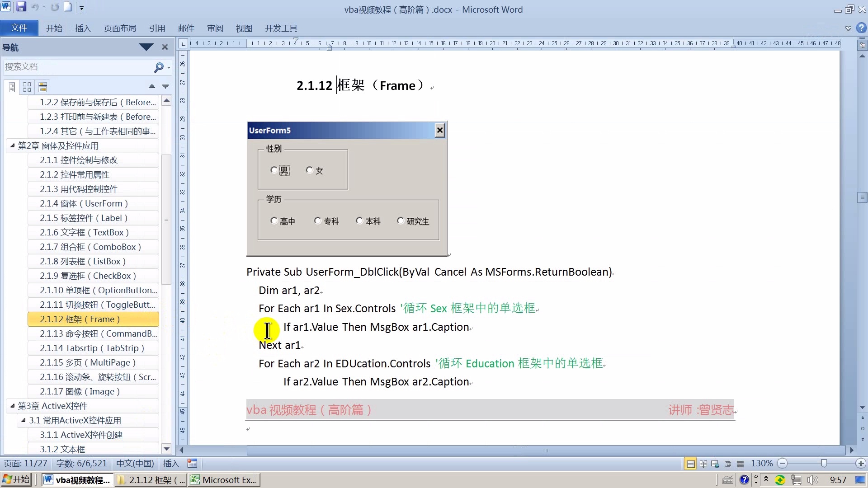Screen dimensions: 868x488
Task: Open the quick access toolbar customize dropdown
Action: coord(82,7)
